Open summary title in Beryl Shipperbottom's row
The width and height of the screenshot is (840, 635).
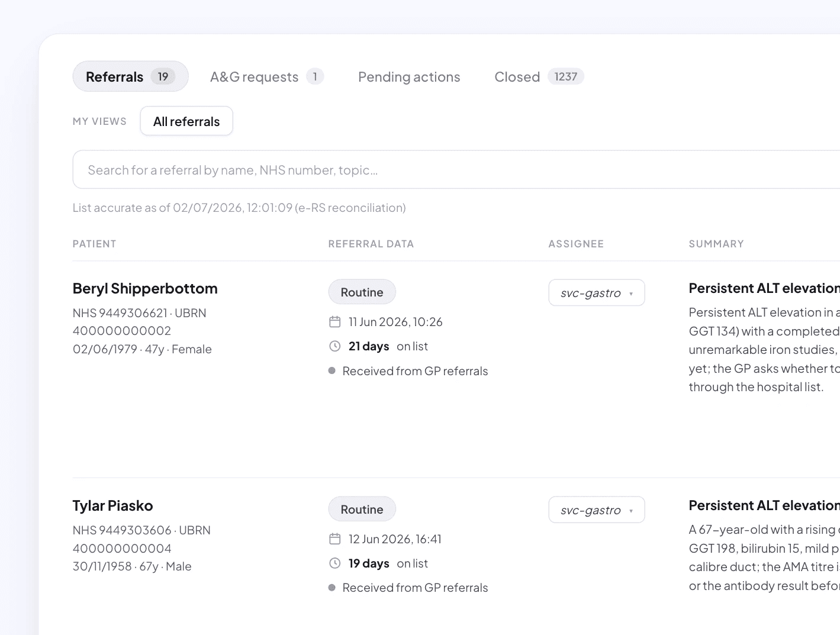764,288
